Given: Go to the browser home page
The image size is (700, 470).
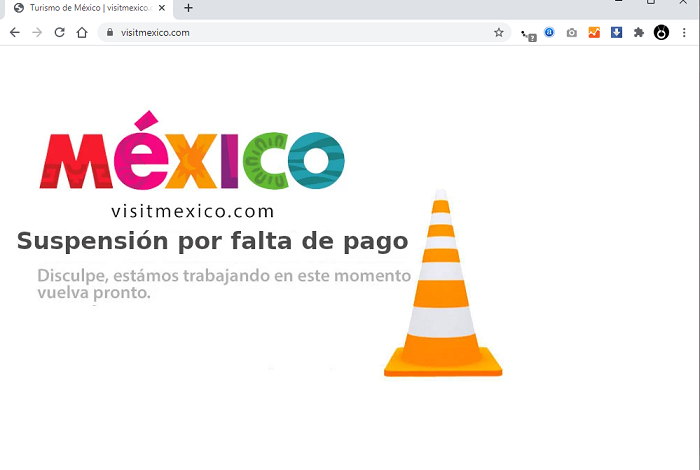Looking at the screenshot, I should click(82, 32).
